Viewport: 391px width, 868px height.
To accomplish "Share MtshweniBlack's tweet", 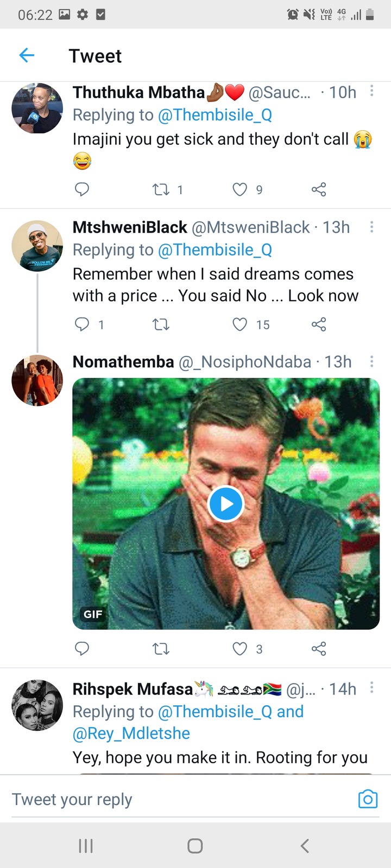I will pos(319,324).
